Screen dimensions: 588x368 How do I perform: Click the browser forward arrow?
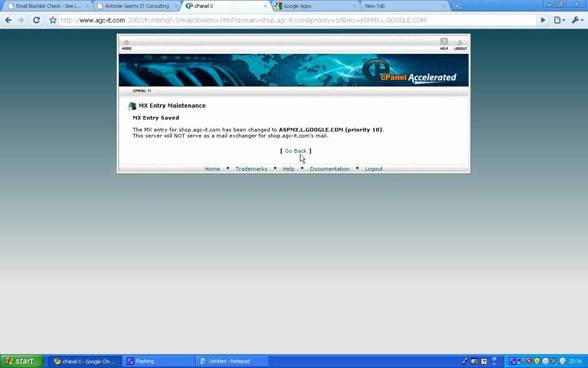pos(20,20)
